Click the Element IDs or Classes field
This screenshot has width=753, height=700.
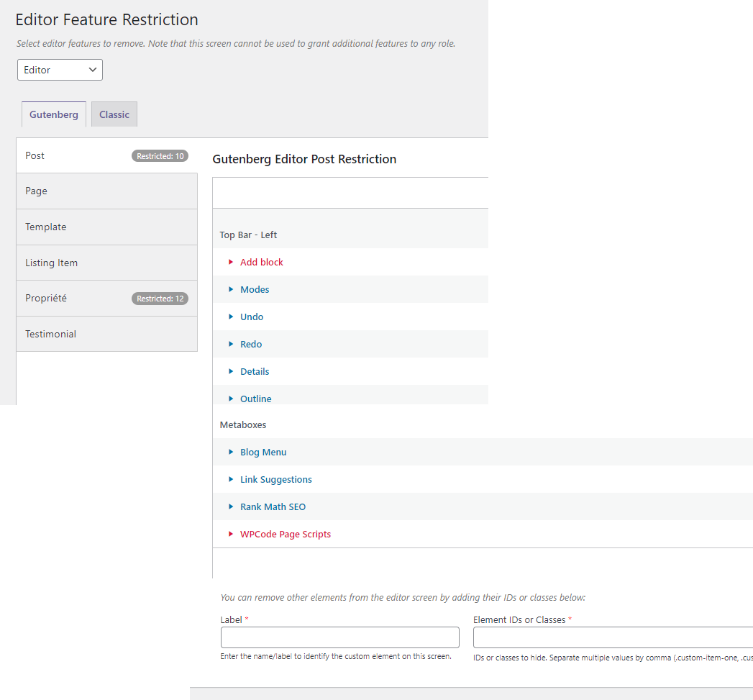click(613, 638)
